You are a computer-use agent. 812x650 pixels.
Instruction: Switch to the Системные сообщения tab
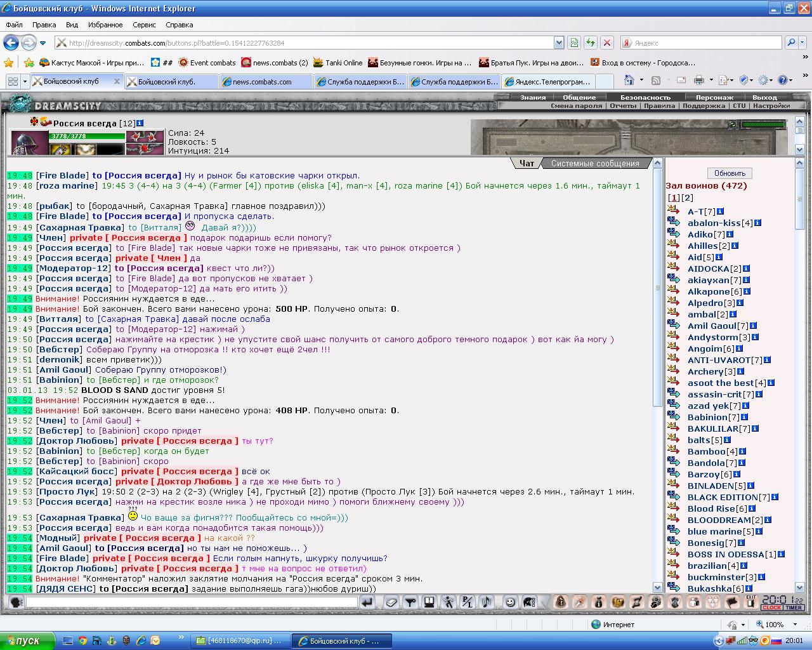coord(595,163)
